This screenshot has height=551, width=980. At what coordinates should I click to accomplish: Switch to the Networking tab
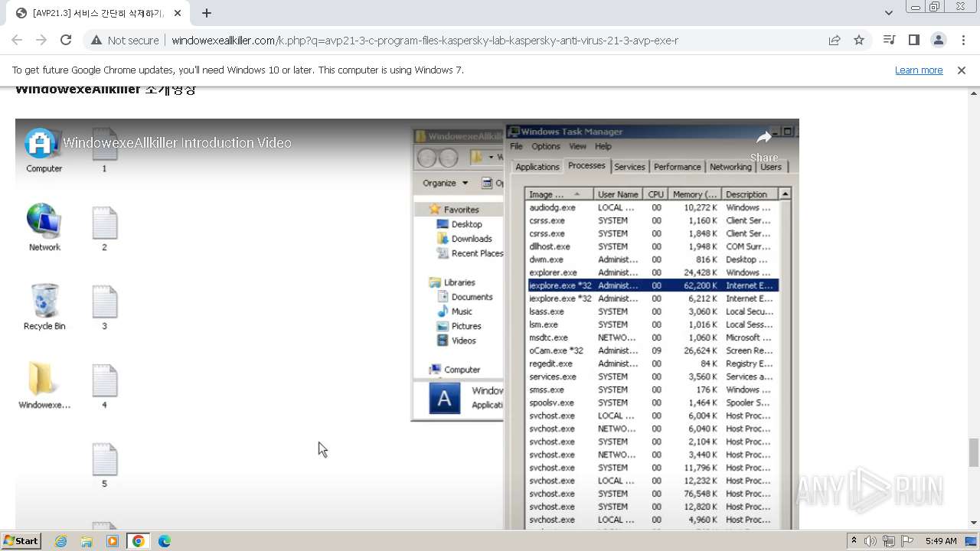click(x=730, y=167)
